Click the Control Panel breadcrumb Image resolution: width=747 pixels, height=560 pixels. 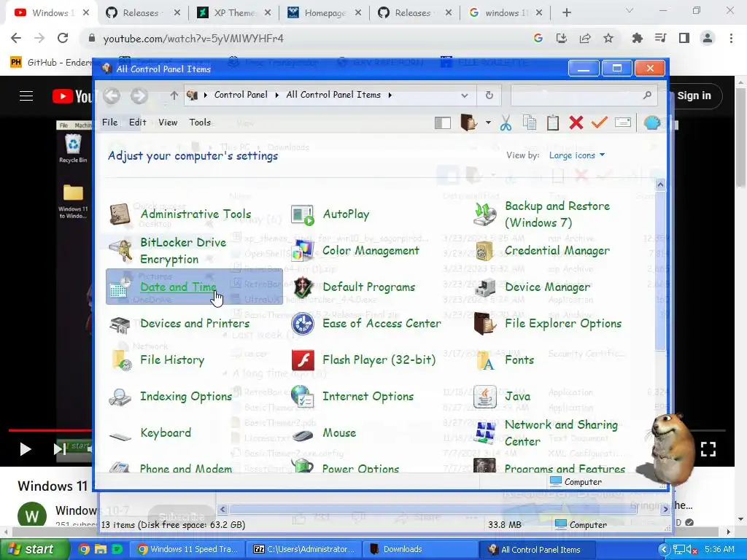241,95
